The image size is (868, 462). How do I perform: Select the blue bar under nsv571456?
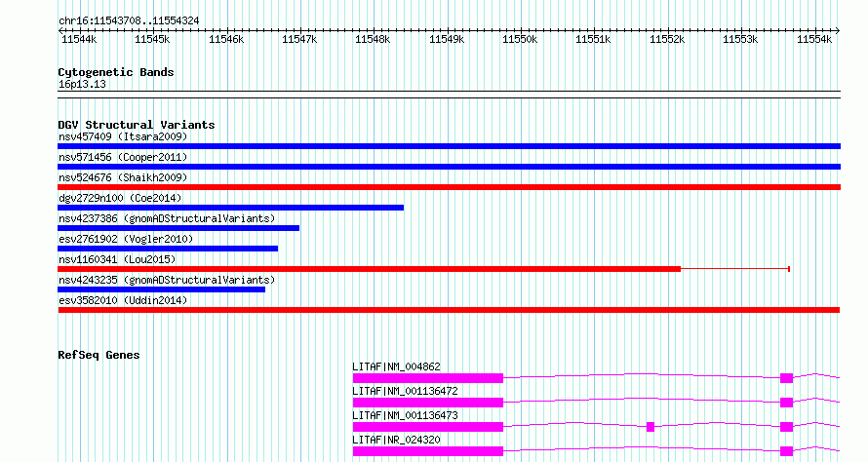tap(449, 167)
